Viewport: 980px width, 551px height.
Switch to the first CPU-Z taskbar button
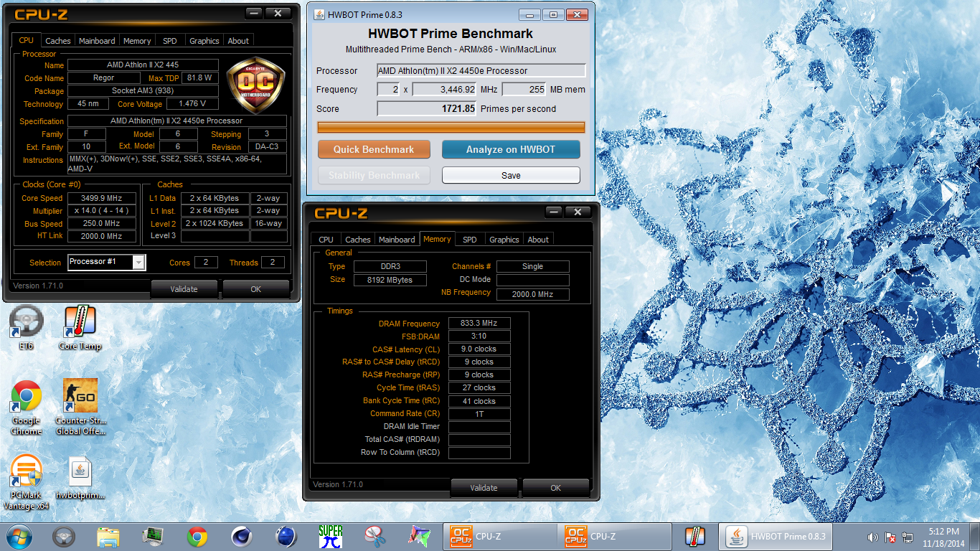[500, 537]
